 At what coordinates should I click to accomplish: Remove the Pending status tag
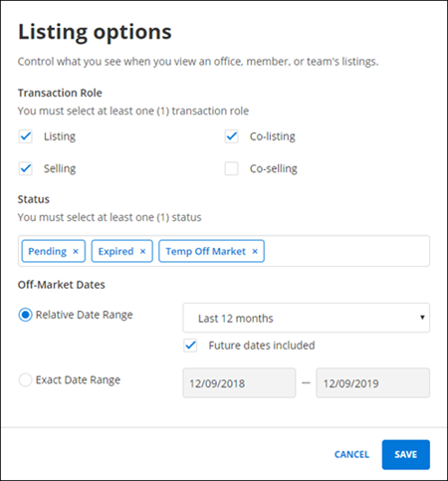[x=76, y=251]
